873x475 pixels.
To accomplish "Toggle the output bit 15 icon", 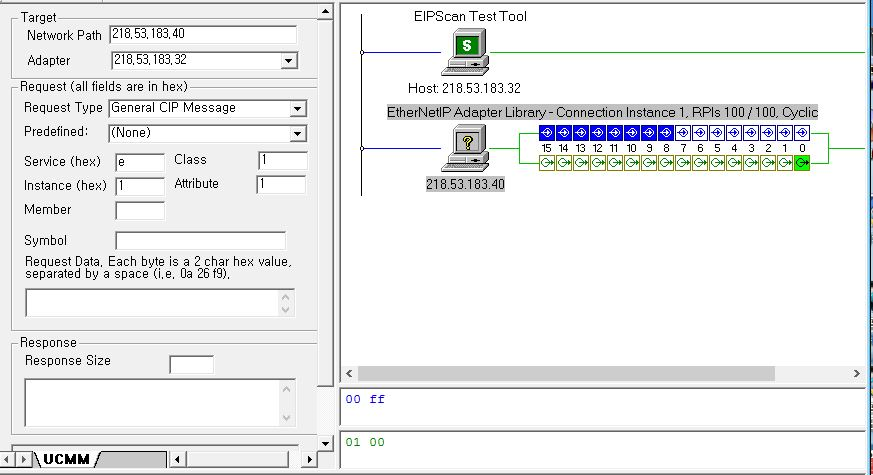I will click(547, 163).
